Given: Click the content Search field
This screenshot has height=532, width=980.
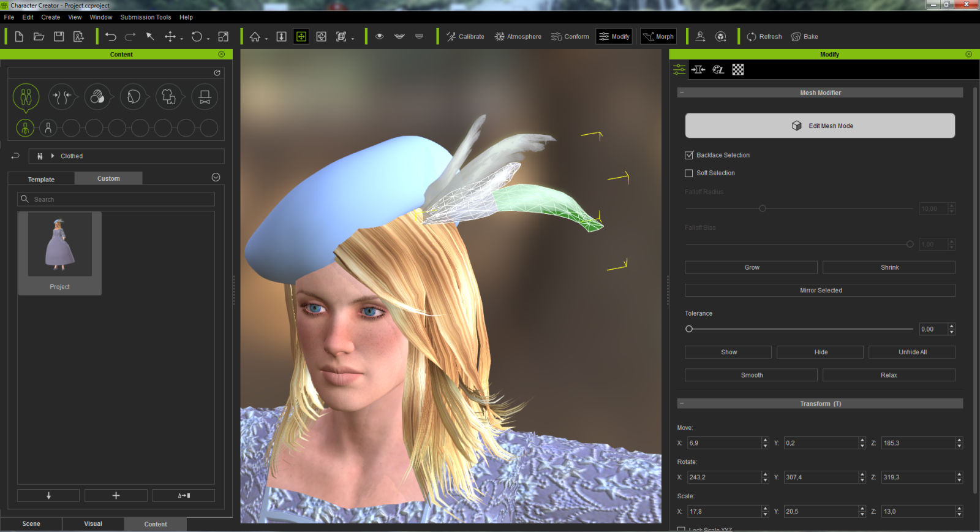Looking at the screenshot, I should click(x=116, y=199).
